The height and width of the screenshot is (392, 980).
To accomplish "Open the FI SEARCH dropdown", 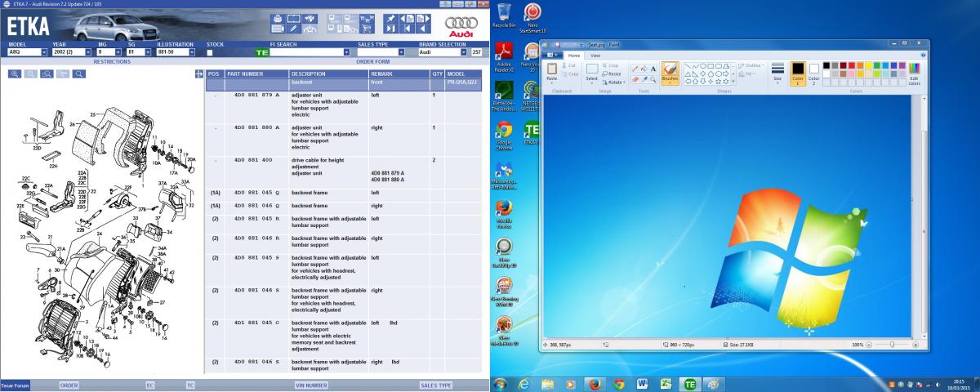I will tap(346, 52).
